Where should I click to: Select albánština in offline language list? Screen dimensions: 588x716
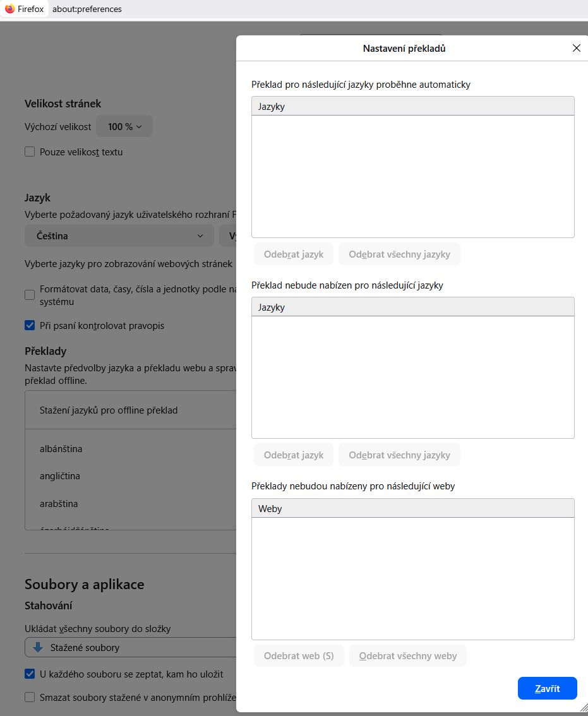click(61, 449)
